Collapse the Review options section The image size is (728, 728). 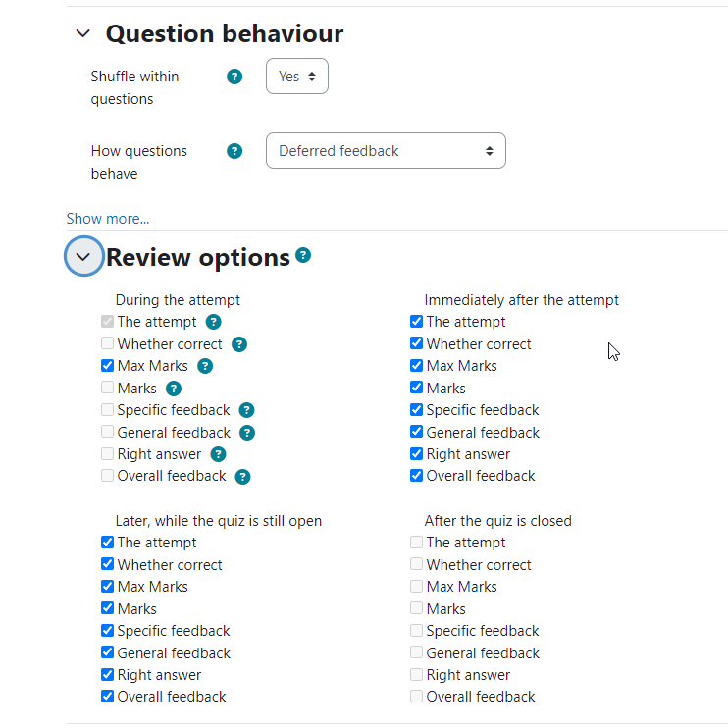point(83,256)
